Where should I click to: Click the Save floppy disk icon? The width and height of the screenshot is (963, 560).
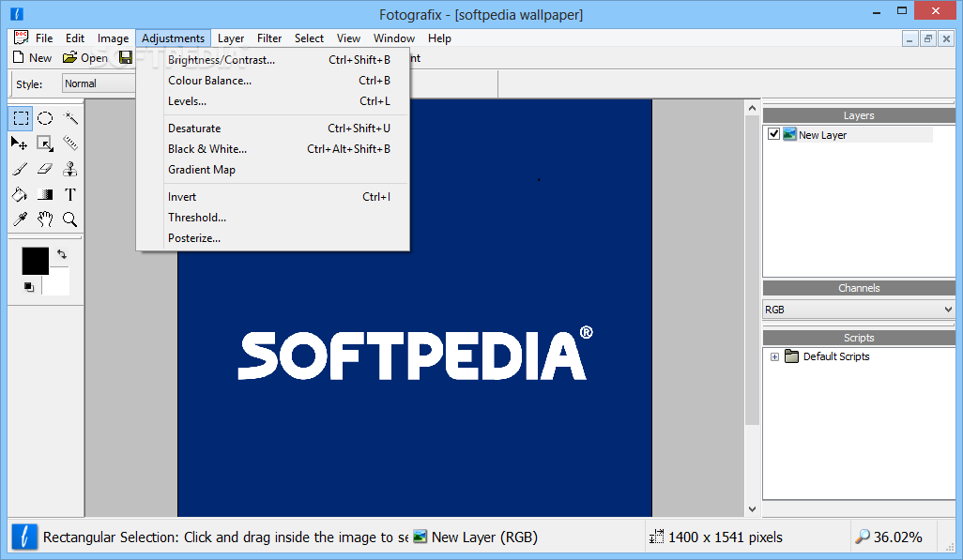(x=126, y=58)
